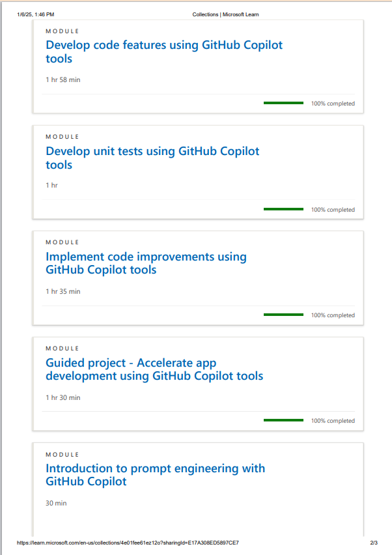Click the '2/3' page number indicator

(x=374, y=543)
